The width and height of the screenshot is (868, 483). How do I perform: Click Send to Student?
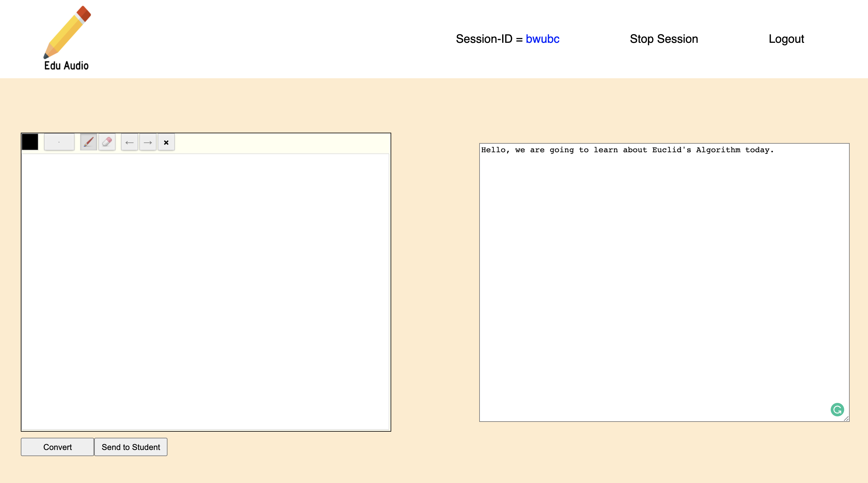coord(131,447)
